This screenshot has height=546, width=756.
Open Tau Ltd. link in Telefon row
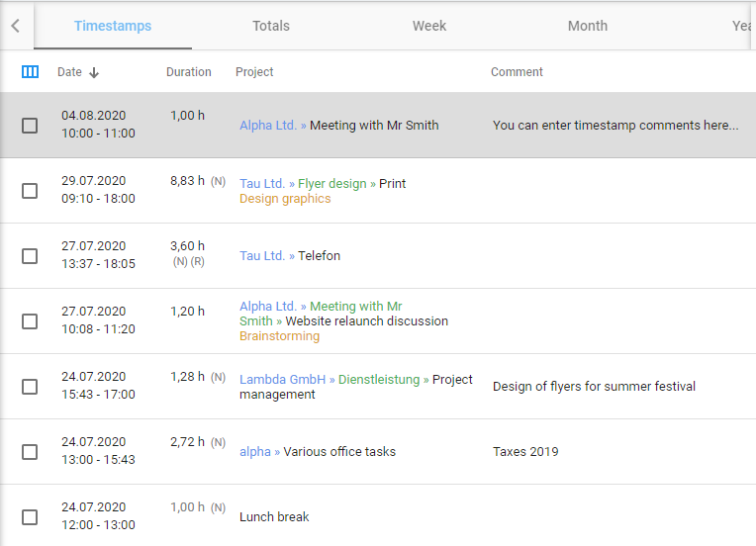coord(262,256)
